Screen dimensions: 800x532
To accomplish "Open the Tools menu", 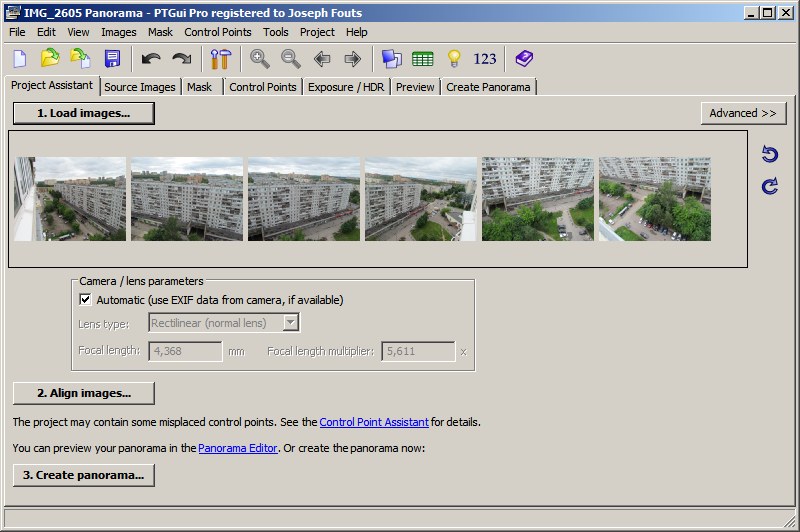I will (x=276, y=32).
